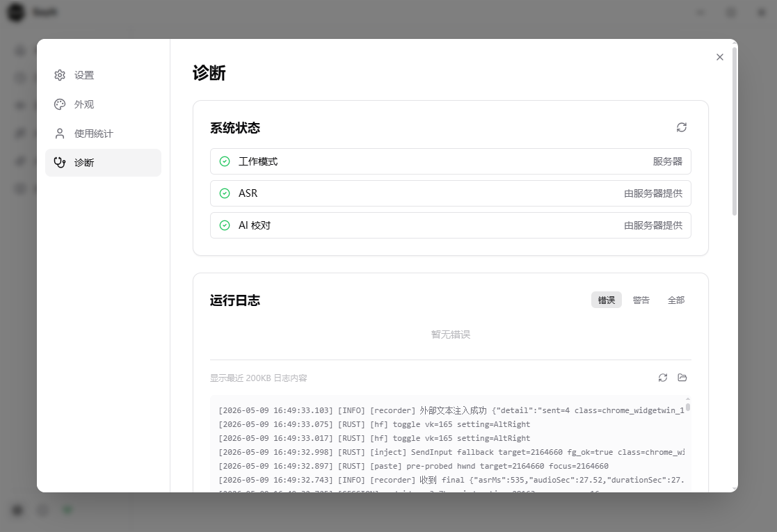Click 由服务器提供 in the AI 校对 row
This screenshot has height=532, width=777.
653,225
